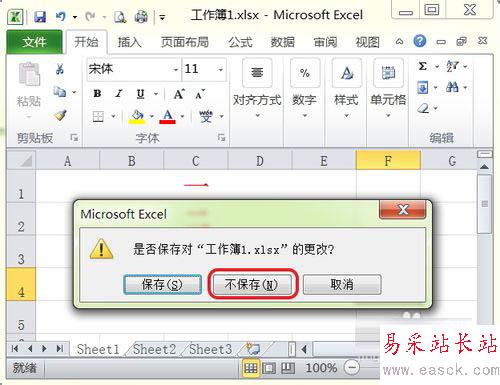Switch to the 数据 Data tab
Screen dimensions: 500x385
tap(282, 42)
